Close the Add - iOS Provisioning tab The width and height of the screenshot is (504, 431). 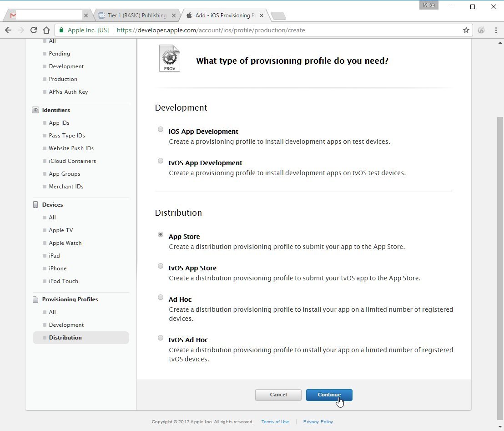tap(261, 15)
